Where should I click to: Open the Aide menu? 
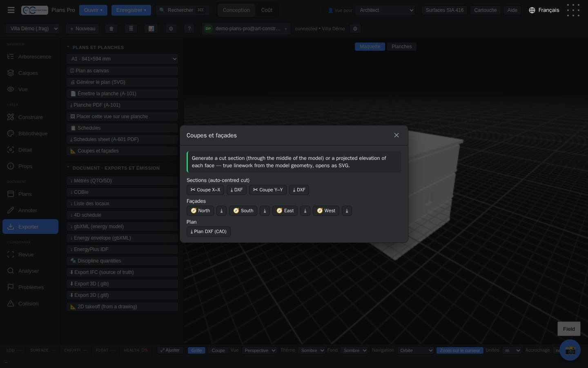click(512, 10)
